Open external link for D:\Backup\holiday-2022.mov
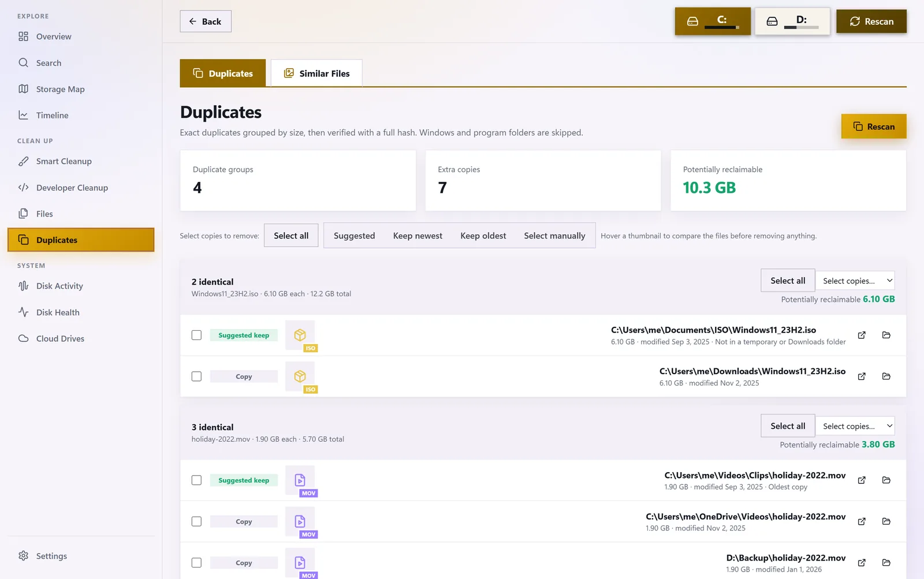 [862, 563]
